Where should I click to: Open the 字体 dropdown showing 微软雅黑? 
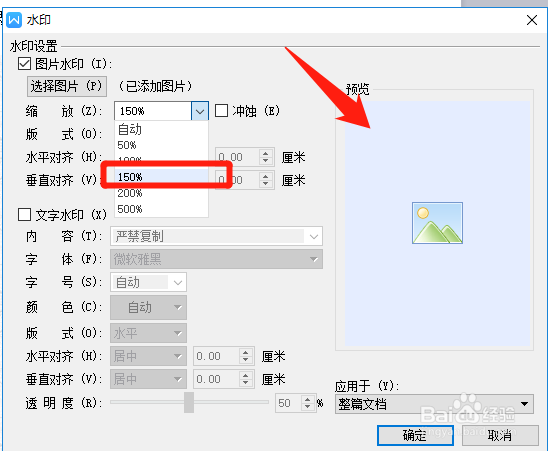(x=216, y=259)
